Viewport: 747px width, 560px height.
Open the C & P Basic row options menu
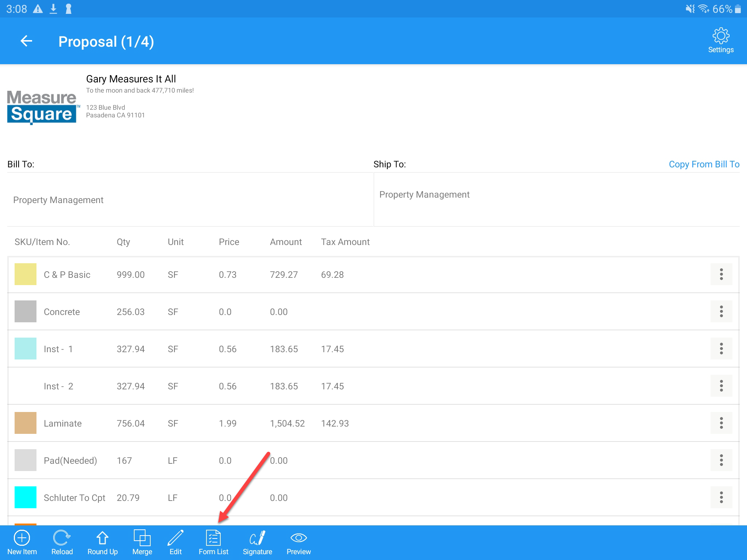point(721,274)
